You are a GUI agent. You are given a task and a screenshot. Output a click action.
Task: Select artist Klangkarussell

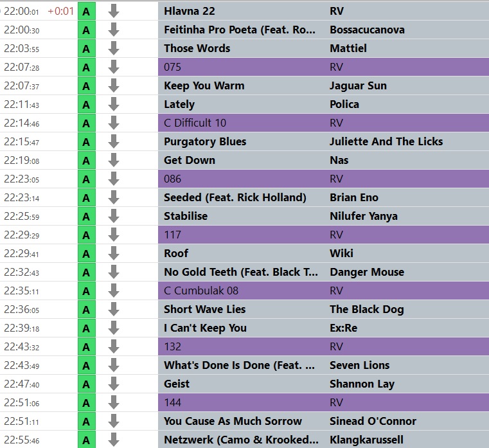[x=367, y=440]
